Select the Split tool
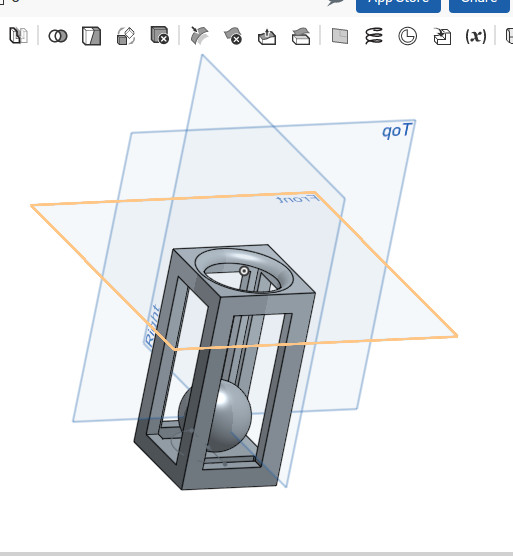The image size is (513, 556). click(91, 36)
